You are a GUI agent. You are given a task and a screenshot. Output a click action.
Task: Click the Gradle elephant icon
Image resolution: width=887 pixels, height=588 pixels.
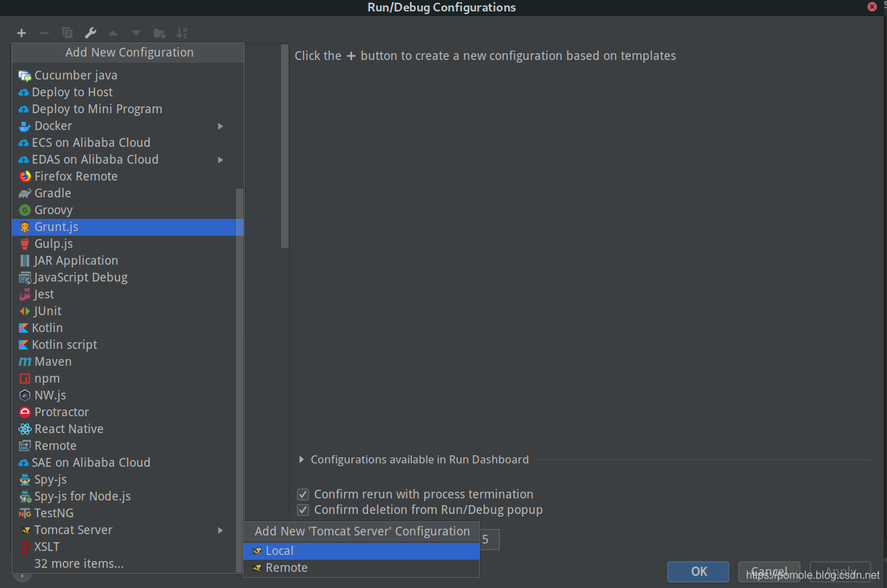tap(25, 193)
